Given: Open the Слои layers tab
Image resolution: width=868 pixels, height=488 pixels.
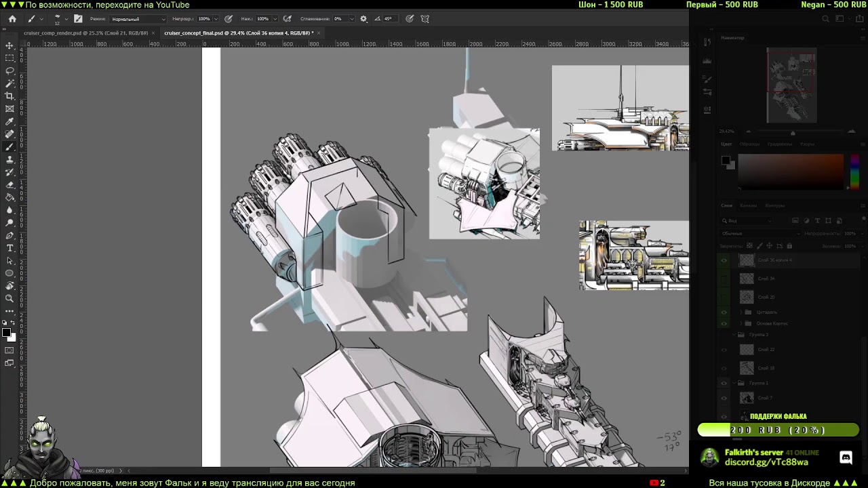Looking at the screenshot, I should click(726, 205).
